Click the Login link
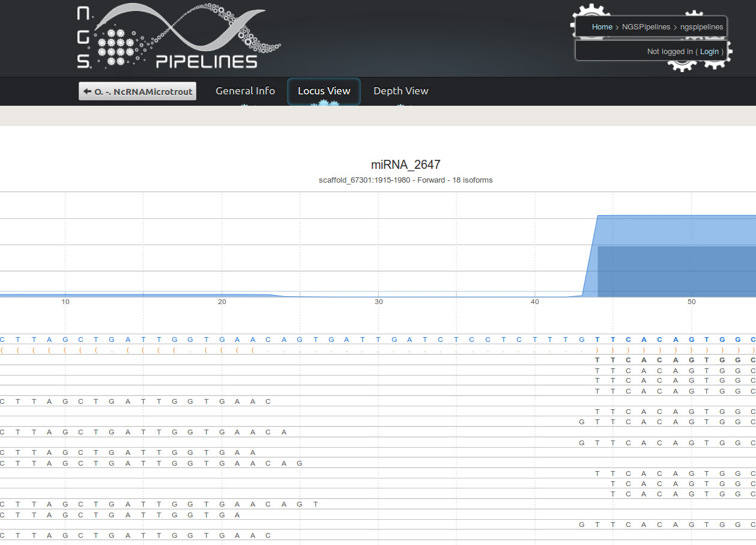 pos(709,52)
